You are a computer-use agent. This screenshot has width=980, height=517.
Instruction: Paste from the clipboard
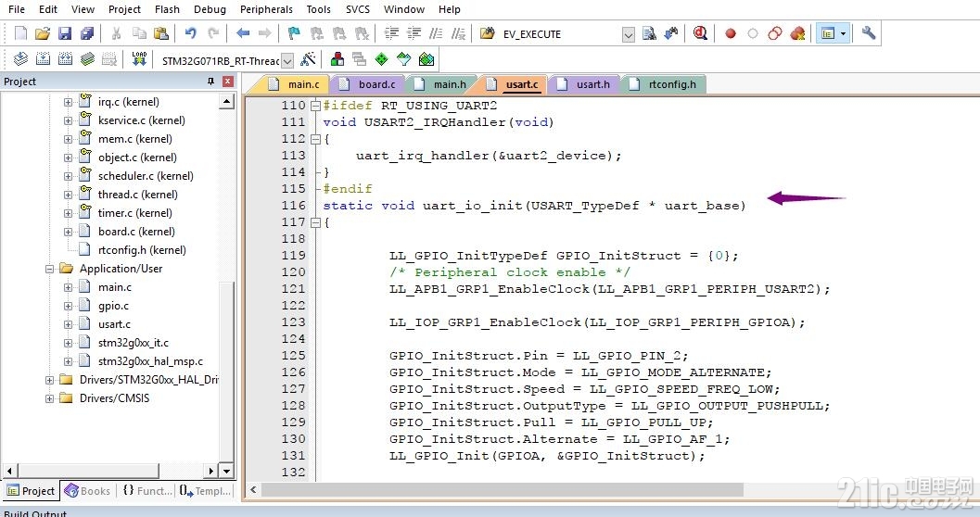(161, 33)
